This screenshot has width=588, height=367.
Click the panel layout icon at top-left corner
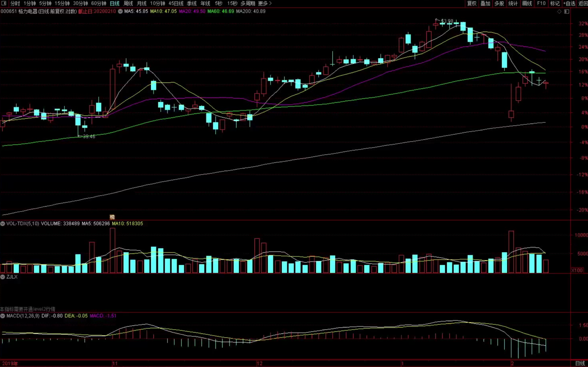pyautogui.click(x=4, y=3)
